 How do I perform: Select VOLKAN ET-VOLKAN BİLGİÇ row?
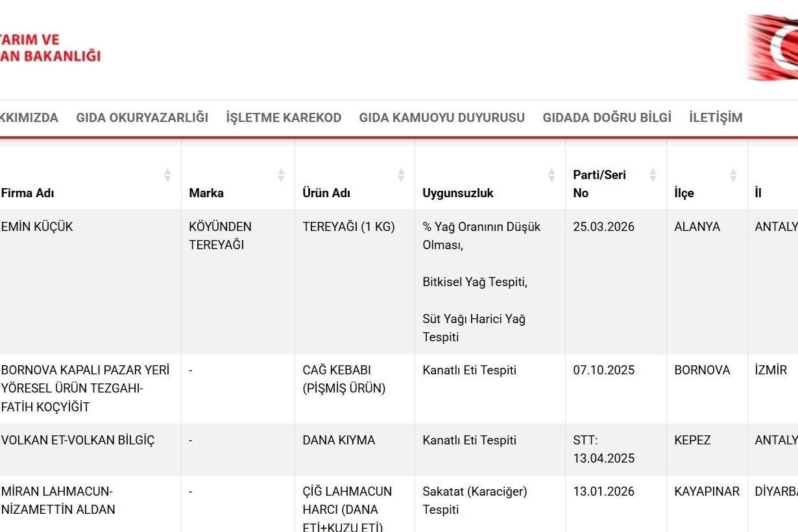click(78, 441)
